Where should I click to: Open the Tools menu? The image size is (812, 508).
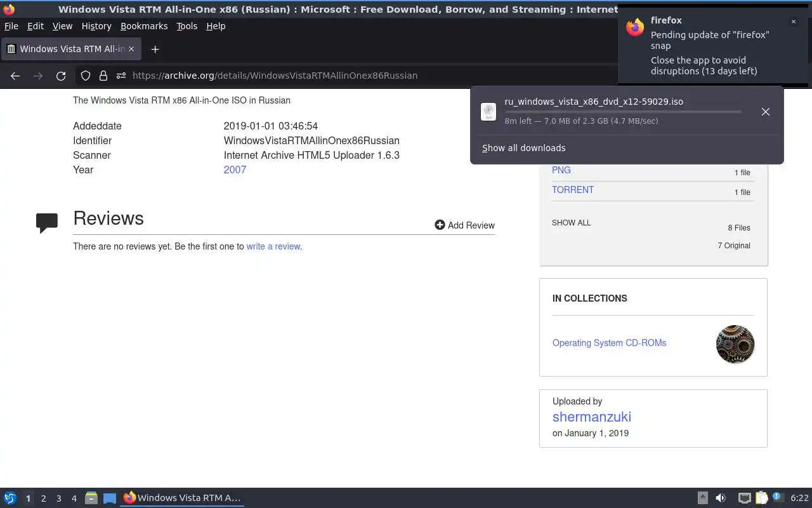coord(187,26)
